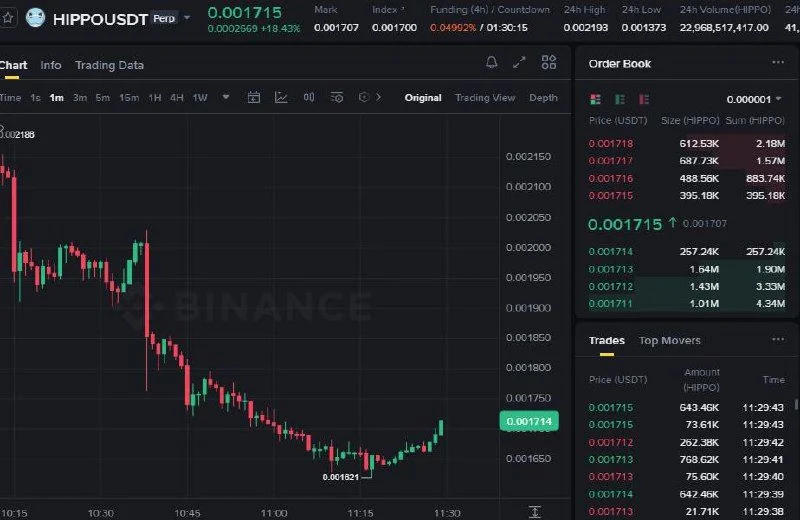
Task: Select the 5m interval
Action: click(x=103, y=97)
